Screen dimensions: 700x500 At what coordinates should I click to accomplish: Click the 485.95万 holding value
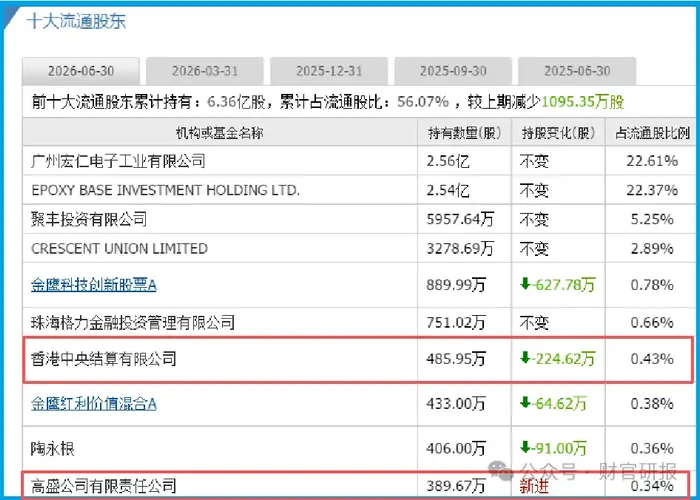456,358
